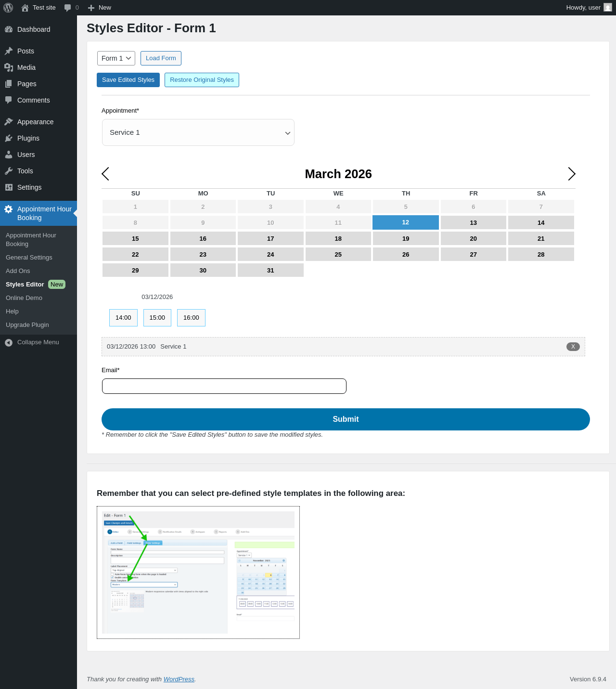The height and width of the screenshot is (689, 616).
Task: Select the 14:00 time slot
Action: point(123,318)
